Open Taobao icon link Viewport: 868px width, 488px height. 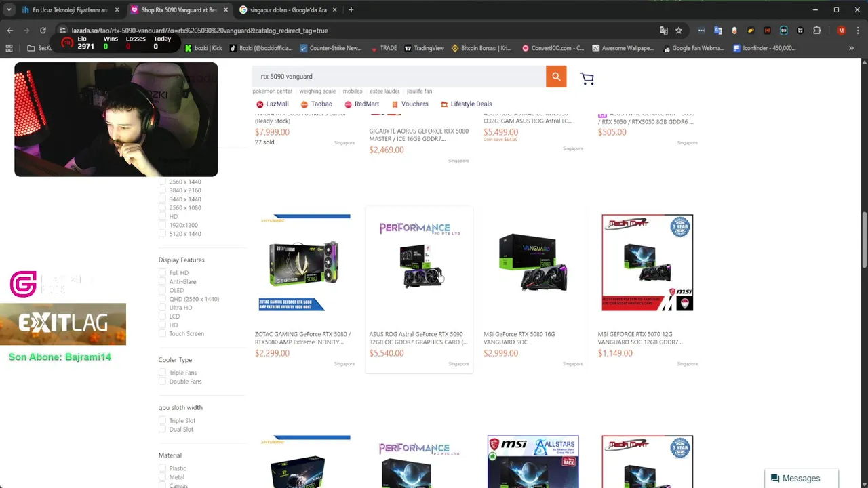[x=317, y=104]
